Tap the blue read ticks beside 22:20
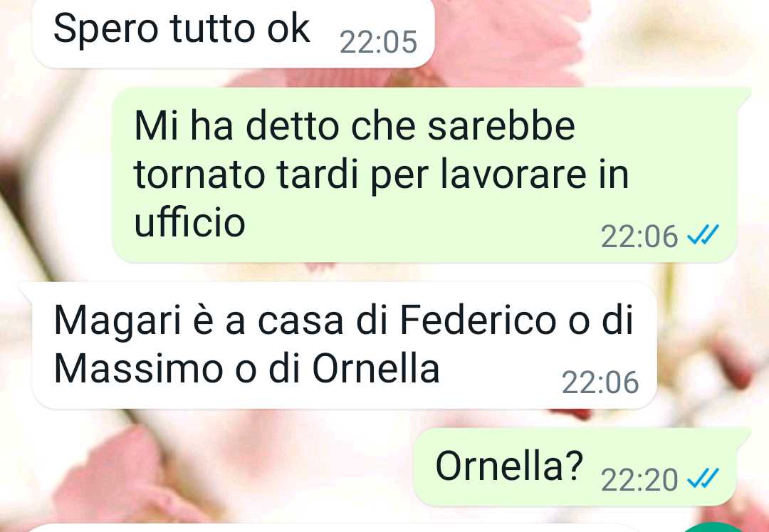The width and height of the screenshot is (769, 532). pyautogui.click(x=703, y=479)
